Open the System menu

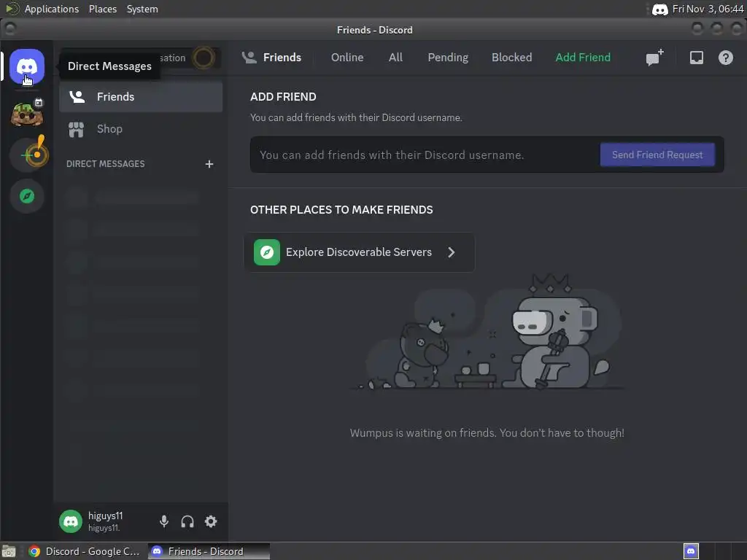[142, 9]
